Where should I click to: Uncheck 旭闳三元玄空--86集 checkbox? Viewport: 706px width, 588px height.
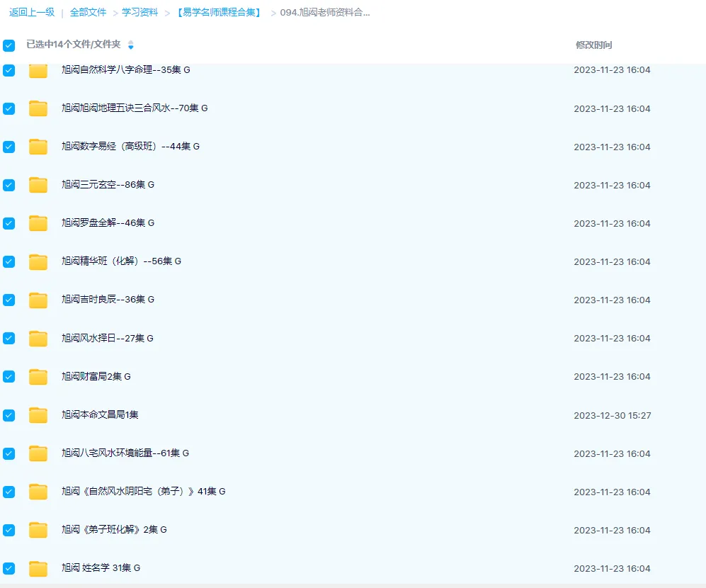point(9,185)
